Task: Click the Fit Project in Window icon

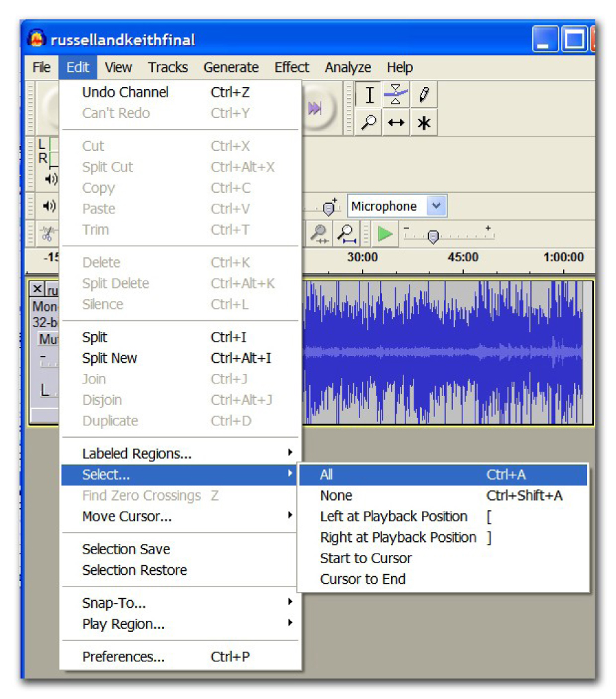Action: tap(347, 234)
